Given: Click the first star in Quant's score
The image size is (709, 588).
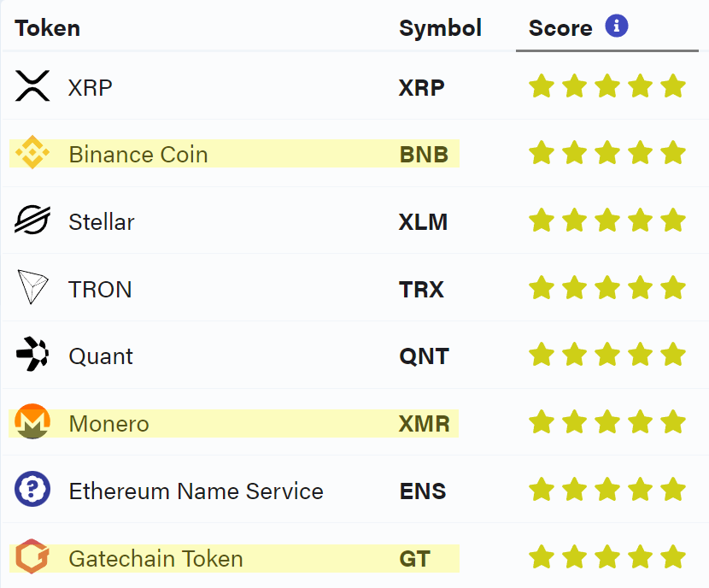Looking at the screenshot, I should 542,354.
